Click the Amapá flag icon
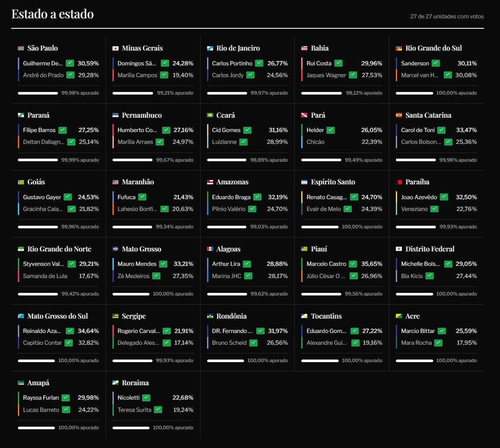This screenshot has height=448, width=500. pos(21,383)
